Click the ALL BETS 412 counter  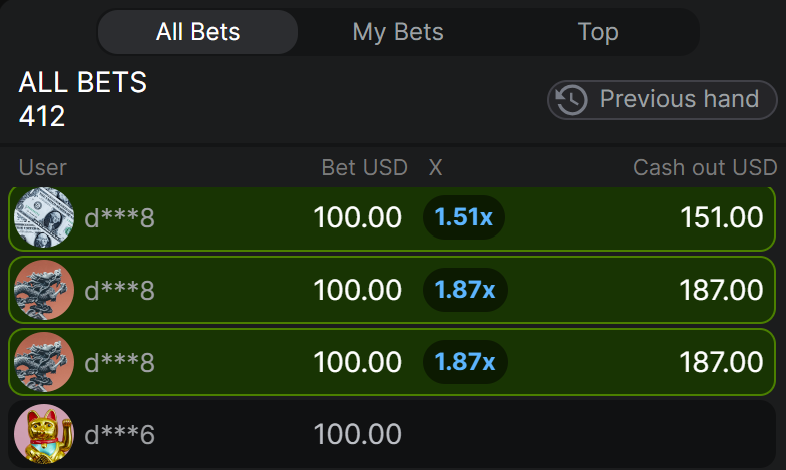click(x=82, y=100)
